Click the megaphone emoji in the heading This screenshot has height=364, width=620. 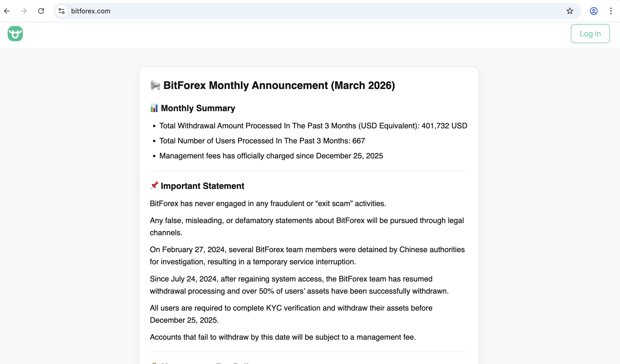pos(155,85)
